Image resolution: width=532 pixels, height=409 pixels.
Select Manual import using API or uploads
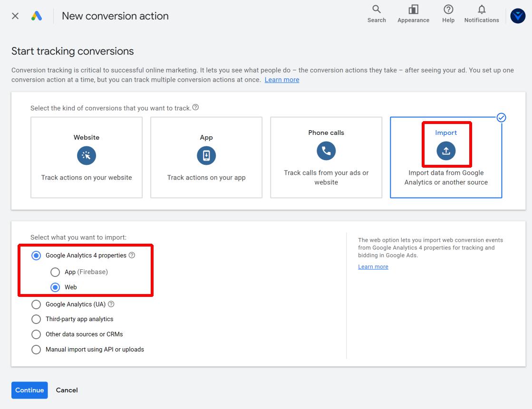coord(36,349)
